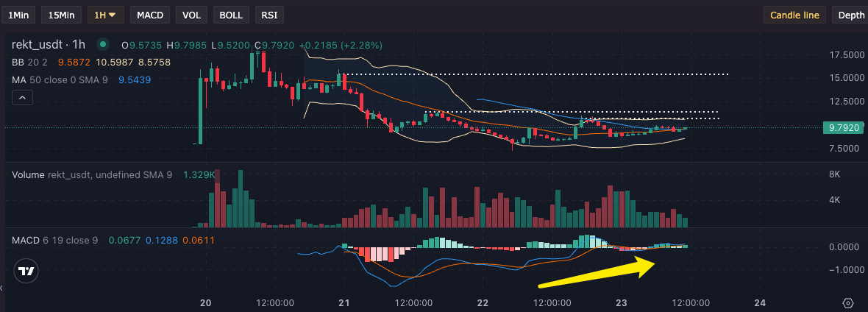Viewport: 868px width, 312px height.
Task: Open the 1H timeframe dropdown
Action: point(106,15)
